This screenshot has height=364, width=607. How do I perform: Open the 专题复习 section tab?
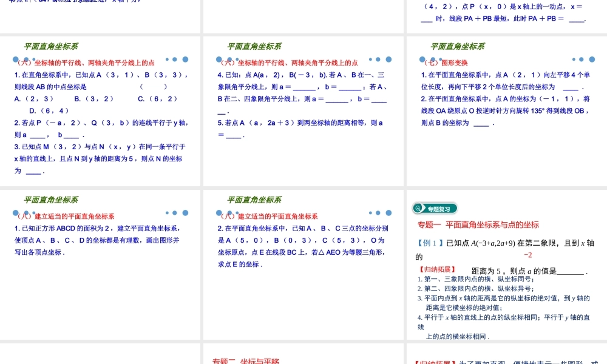pos(435,208)
